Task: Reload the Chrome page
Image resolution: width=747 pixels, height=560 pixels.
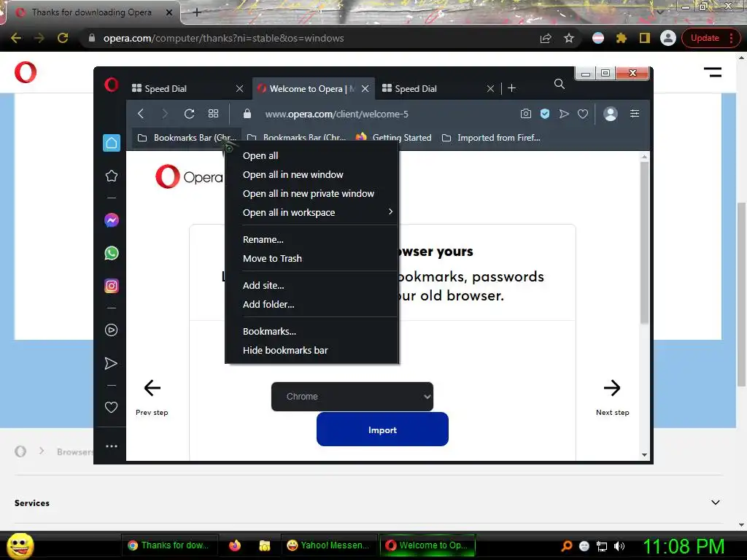Action: pos(63,38)
